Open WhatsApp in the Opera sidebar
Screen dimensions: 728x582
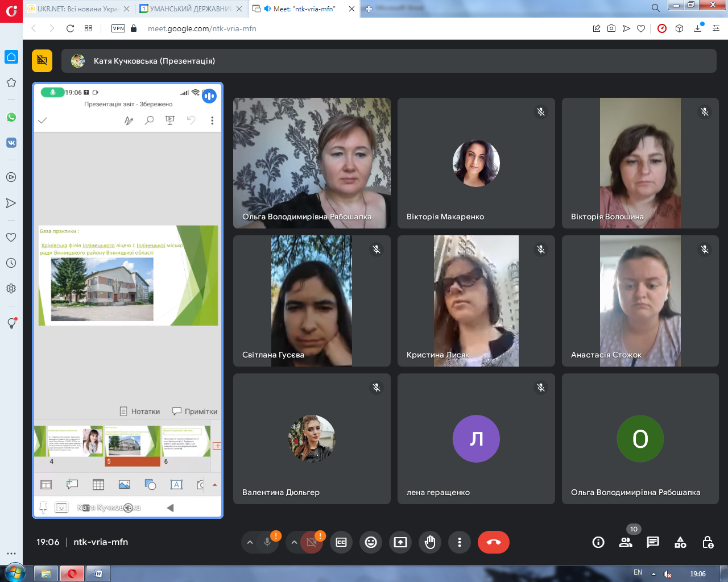11,117
